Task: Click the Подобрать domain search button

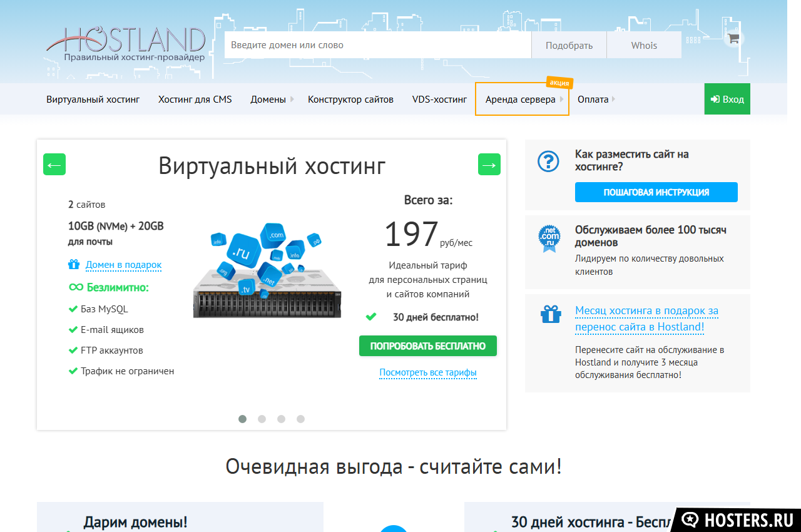Action: click(569, 45)
